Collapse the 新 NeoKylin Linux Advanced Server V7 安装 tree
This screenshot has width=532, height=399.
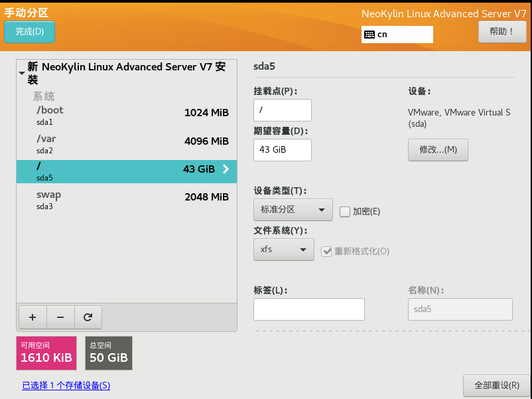click(22, 73)
